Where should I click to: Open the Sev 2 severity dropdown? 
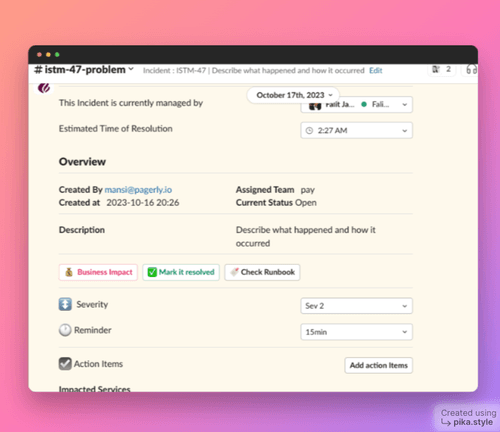click(x=356, y=306)
